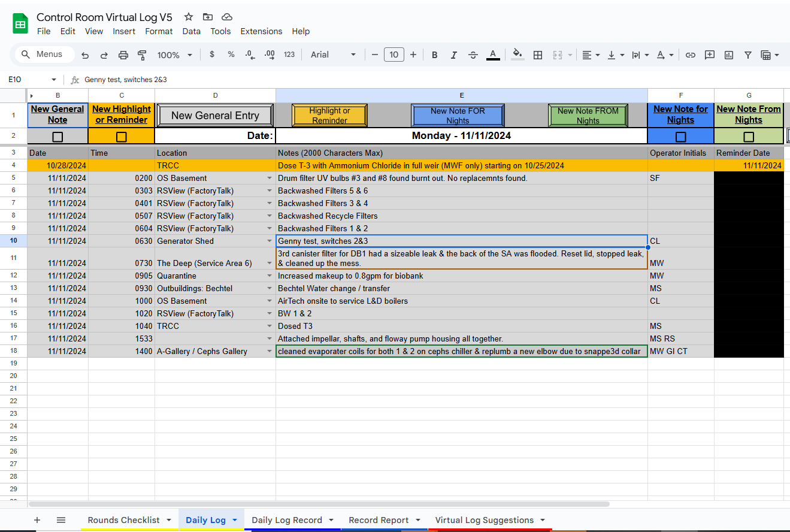The width and height of the screenshot is (790, 532).
Task: Toggle bold formatting
Action: coord(435,55)
